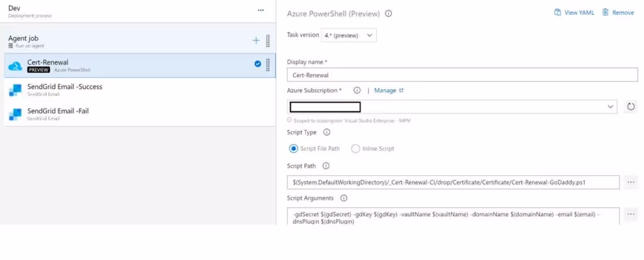This screenshot has width=644, height=260.
Task: Click the Agent job server icon
Action: point(11,46)
